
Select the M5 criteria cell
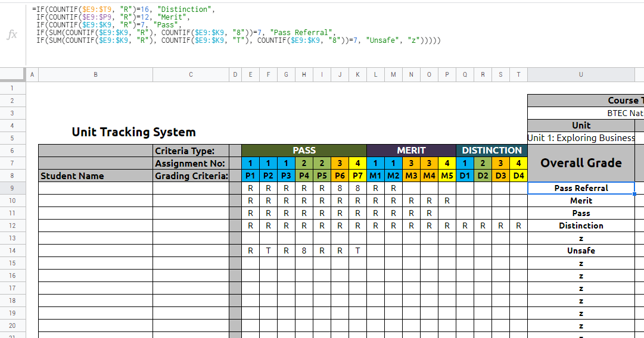[x=447, y=176]
